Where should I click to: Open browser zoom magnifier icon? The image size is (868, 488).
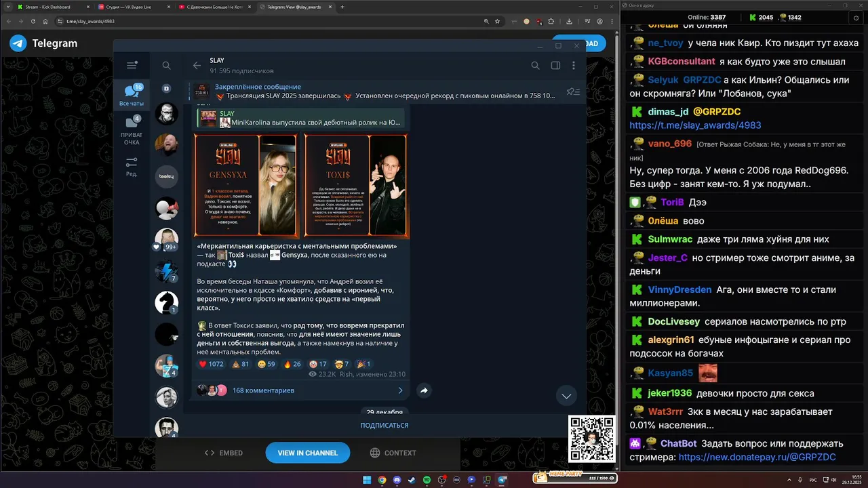[486, 21]
